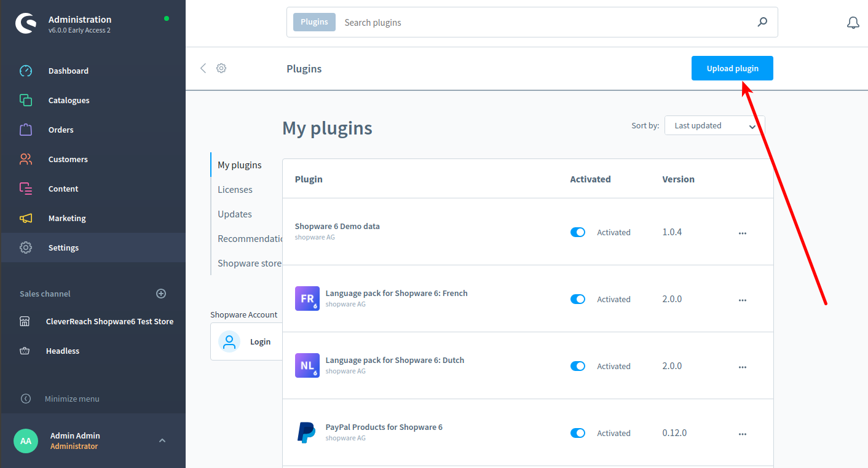Open actions menu for Dutch language pack
This screenshot has width=868, height=468.
(x=743, y=367)
